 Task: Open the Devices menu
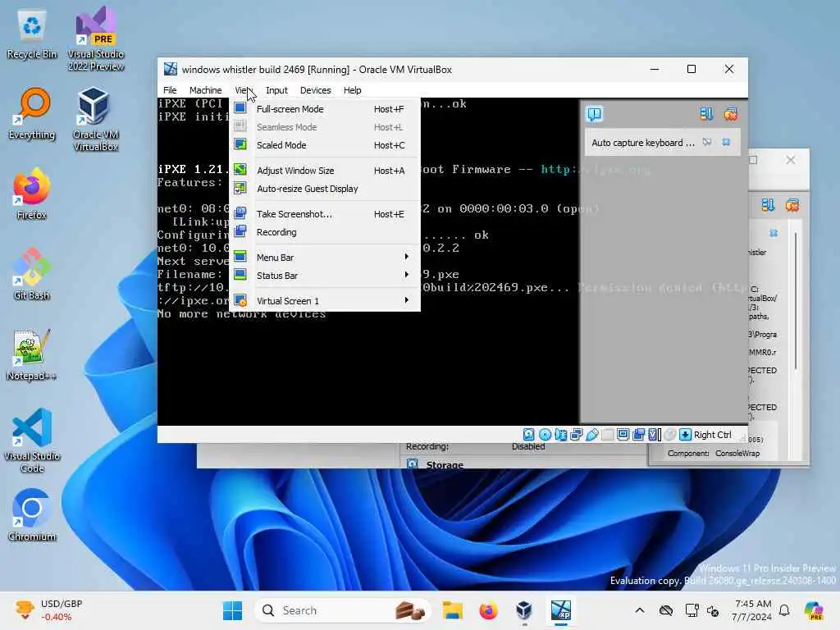click(x=315, y=90)
